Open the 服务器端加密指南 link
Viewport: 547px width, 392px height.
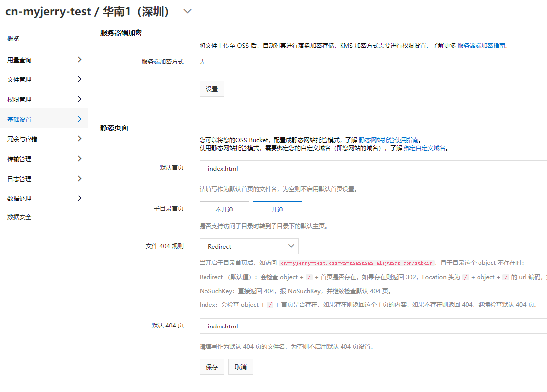pos(481,45)
